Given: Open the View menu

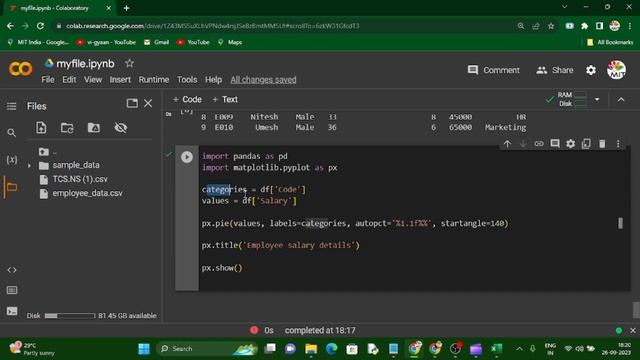Looking at the screenshot, I should coord(93,80).
